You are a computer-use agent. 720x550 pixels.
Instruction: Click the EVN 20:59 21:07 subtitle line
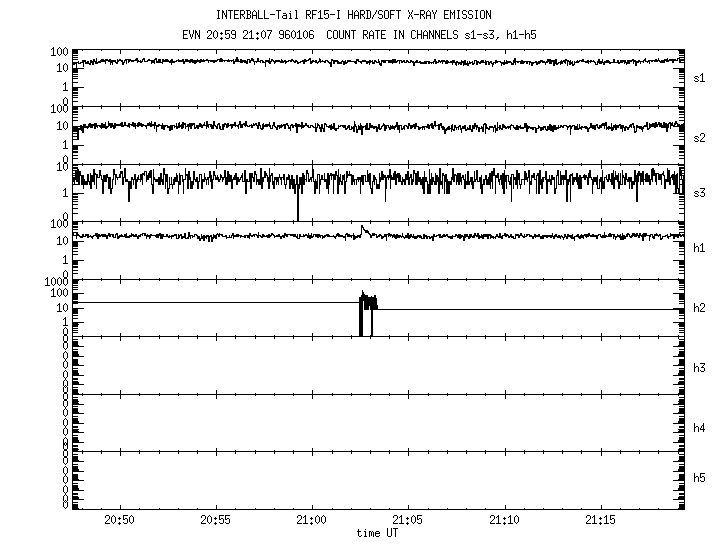click(354, 34)
